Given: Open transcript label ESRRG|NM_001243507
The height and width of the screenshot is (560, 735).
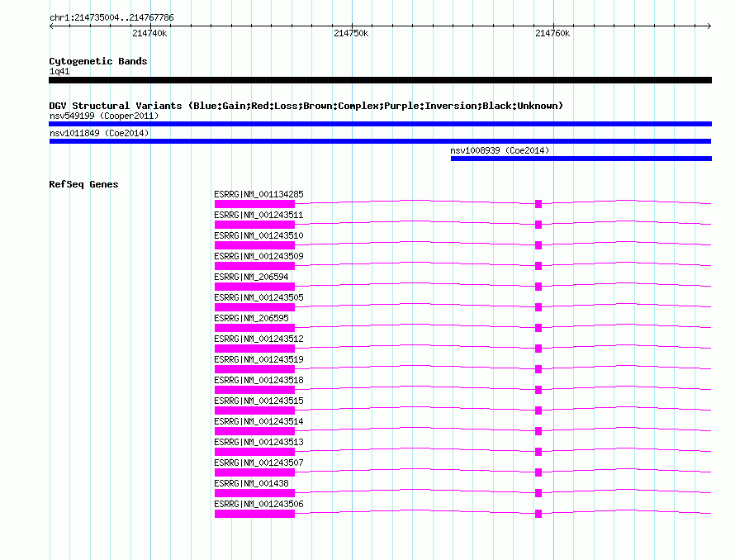Looking at the screenshot, I should tap(258, 463).
